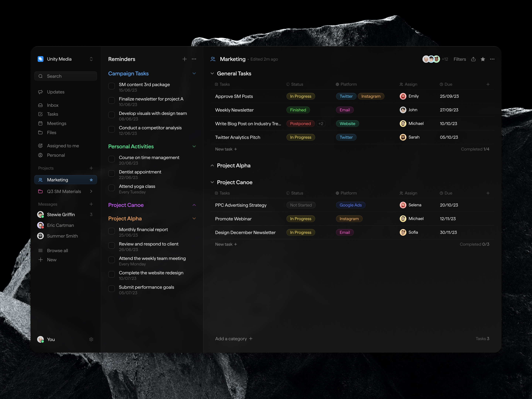
Task: Complete the Attend yoga class task
Action: point(111,188)
